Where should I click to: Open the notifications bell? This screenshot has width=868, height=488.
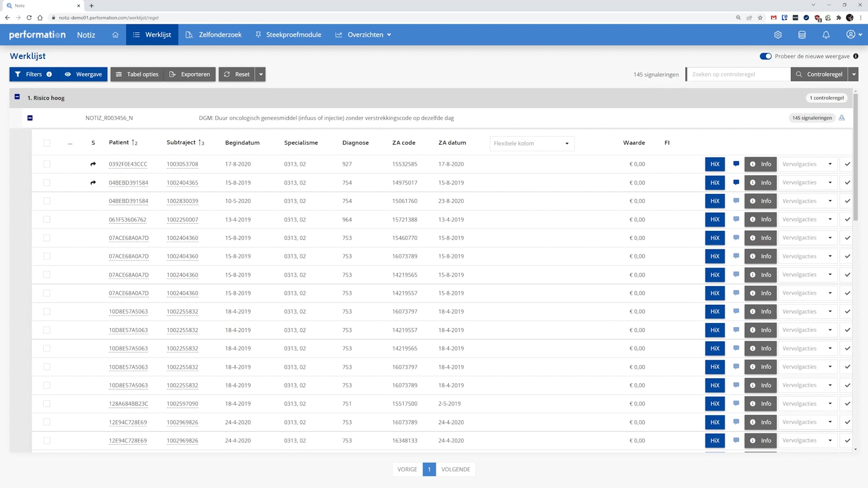pos(826,35)
